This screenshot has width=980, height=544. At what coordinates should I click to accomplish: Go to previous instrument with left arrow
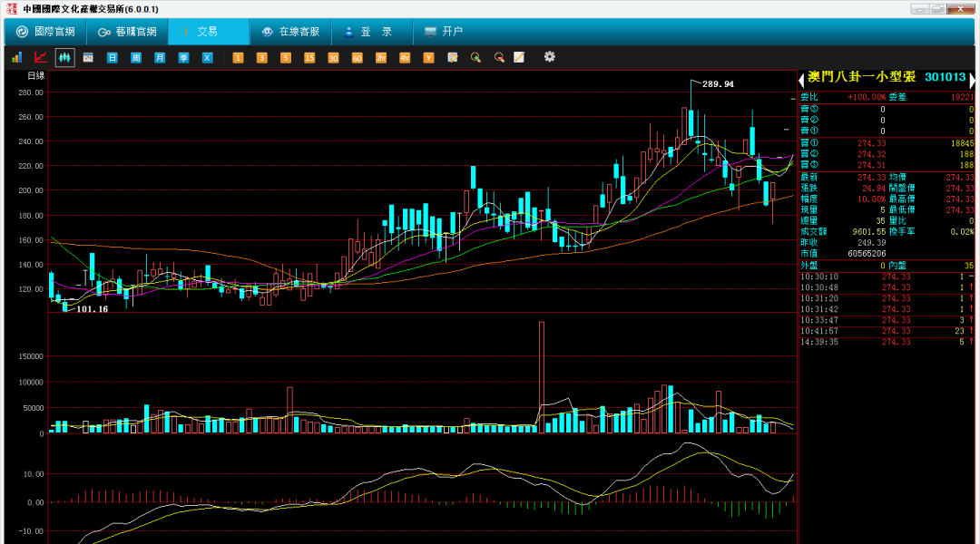(x=801, y=80)
